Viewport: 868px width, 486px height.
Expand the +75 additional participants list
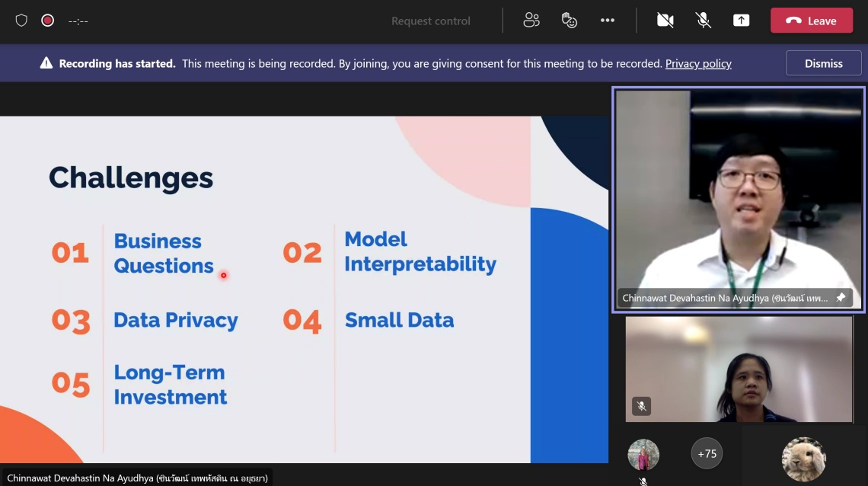707,454
